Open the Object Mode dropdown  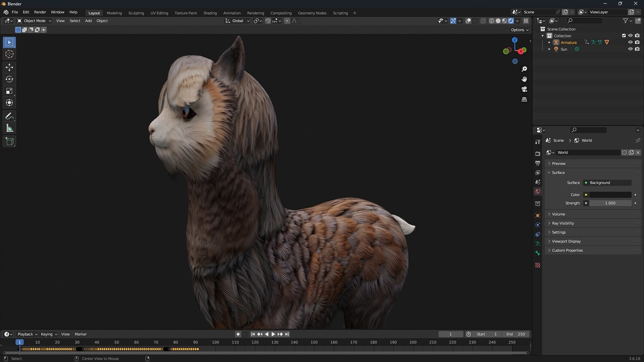(x=34, y=21)
